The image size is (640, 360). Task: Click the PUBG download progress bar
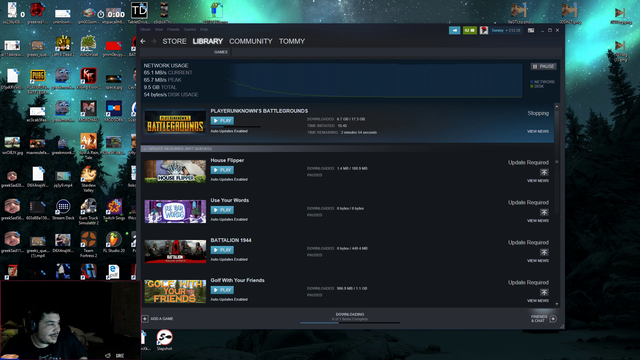(235, 127)
